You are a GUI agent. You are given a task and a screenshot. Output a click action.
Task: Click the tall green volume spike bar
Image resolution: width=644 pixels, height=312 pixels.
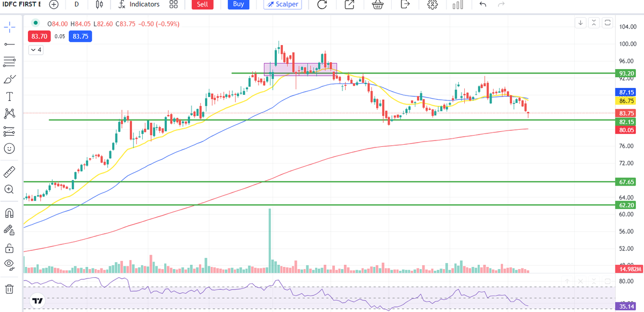click(270, 241)
